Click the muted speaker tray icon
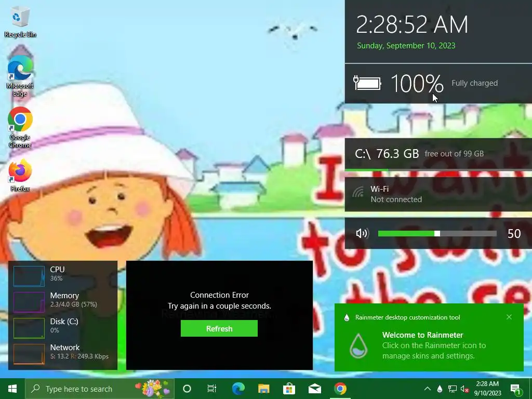This screenshot has height=399, width=532. (x=464, y=389)
